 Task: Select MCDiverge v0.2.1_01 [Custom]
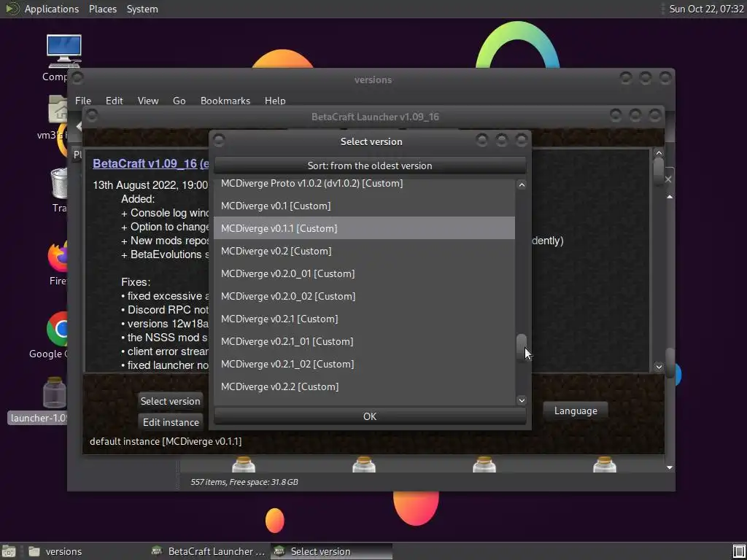[x=364, y=341]
